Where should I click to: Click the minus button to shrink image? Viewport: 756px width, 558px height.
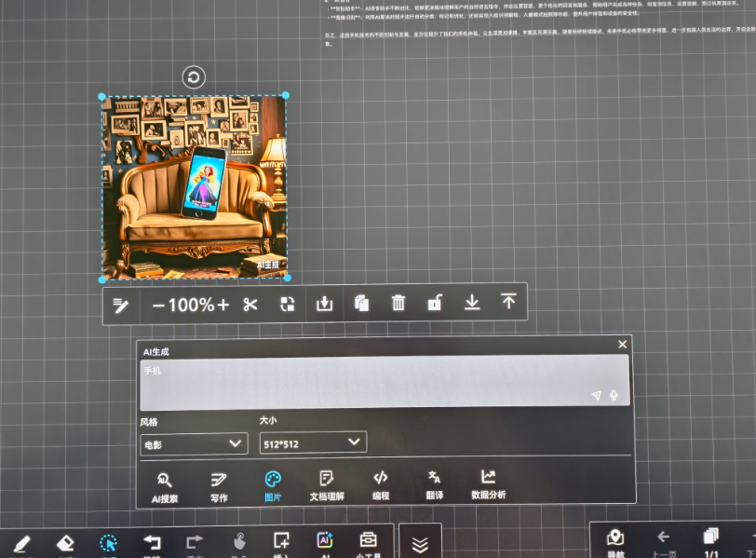[x=158, y=305]
